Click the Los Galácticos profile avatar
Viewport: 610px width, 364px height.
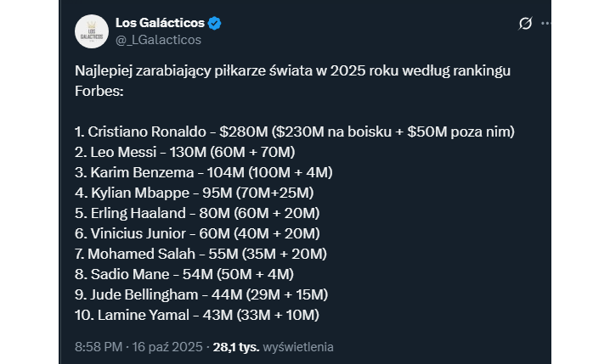point(91,31)
